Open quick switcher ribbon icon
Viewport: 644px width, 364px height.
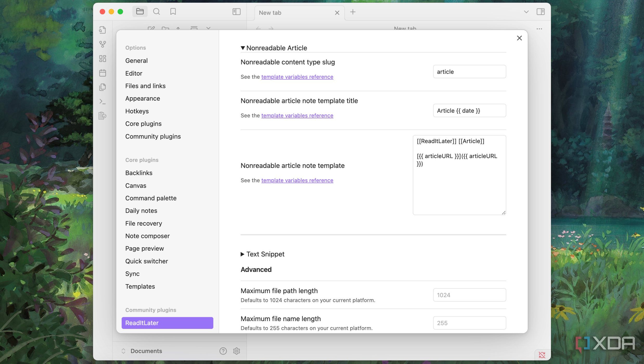[102, 30]
